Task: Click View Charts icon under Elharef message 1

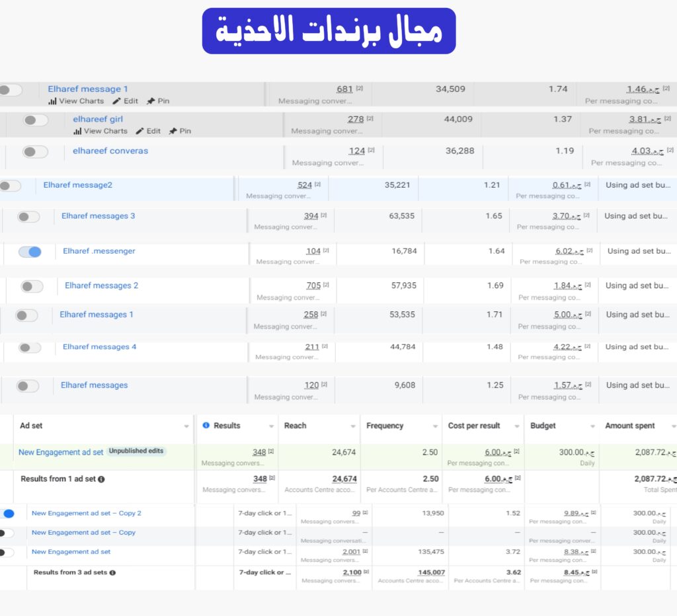Action: click(52, 101)
